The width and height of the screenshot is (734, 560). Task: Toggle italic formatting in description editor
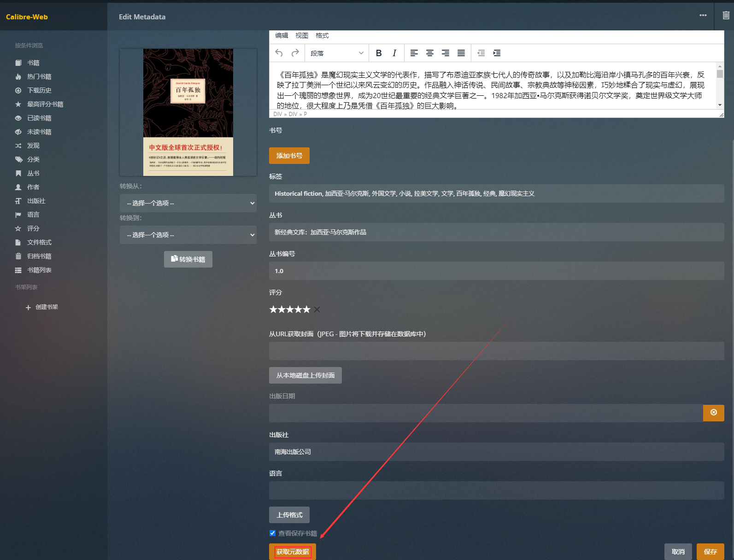(394, 53)
